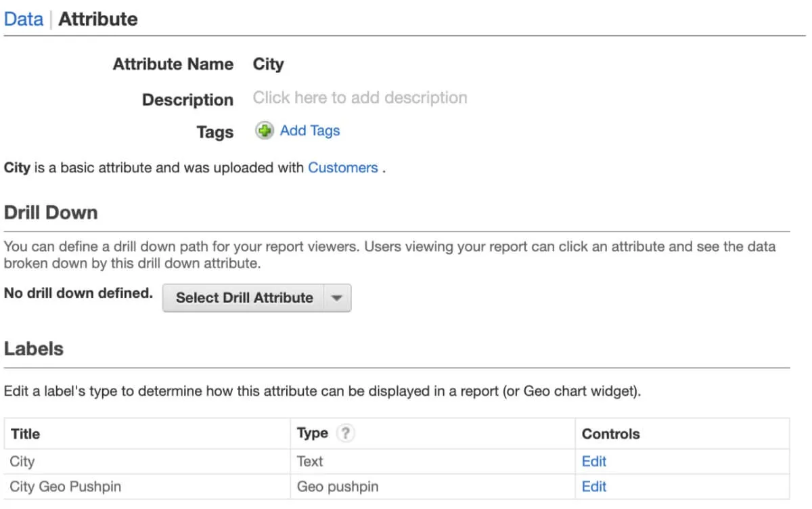Edit the City text label
The width and height of the screenshot is (812, 509).
[593, 462]
